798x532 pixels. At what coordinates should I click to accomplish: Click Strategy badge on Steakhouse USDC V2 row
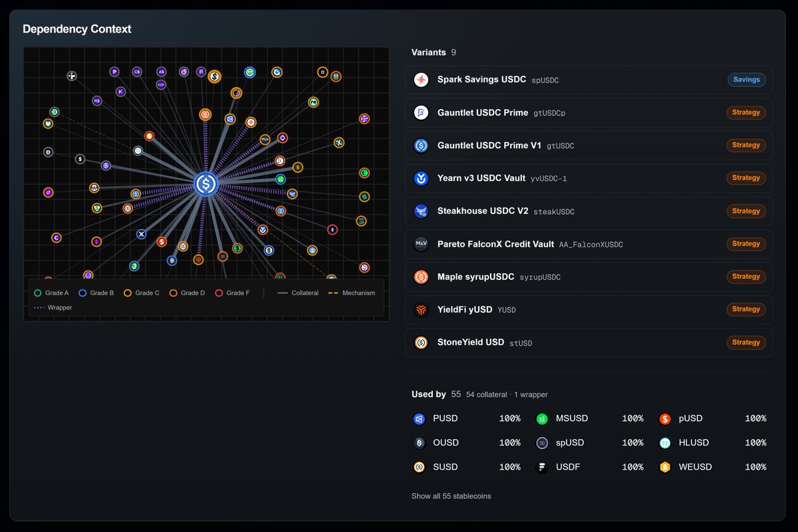(x=746, y=211)
